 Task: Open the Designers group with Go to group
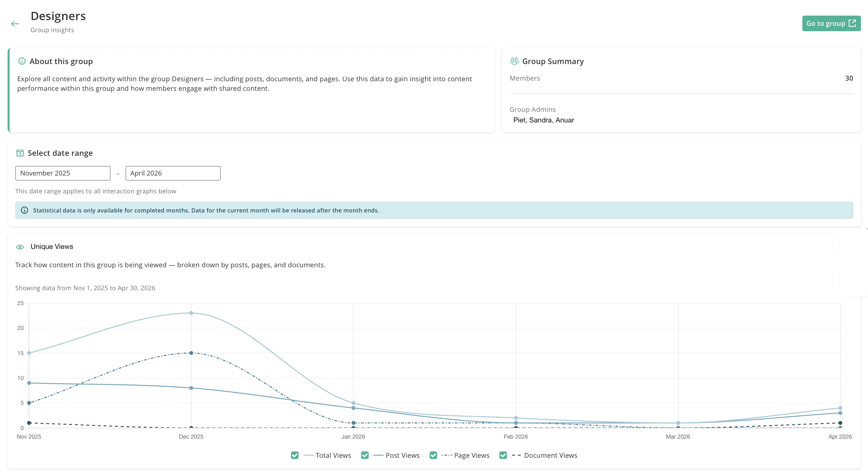coord(831,23)
